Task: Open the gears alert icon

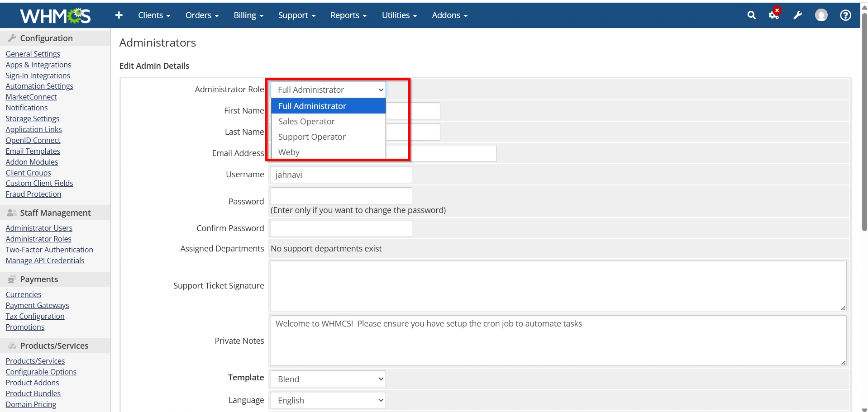Action: (774, 14)
